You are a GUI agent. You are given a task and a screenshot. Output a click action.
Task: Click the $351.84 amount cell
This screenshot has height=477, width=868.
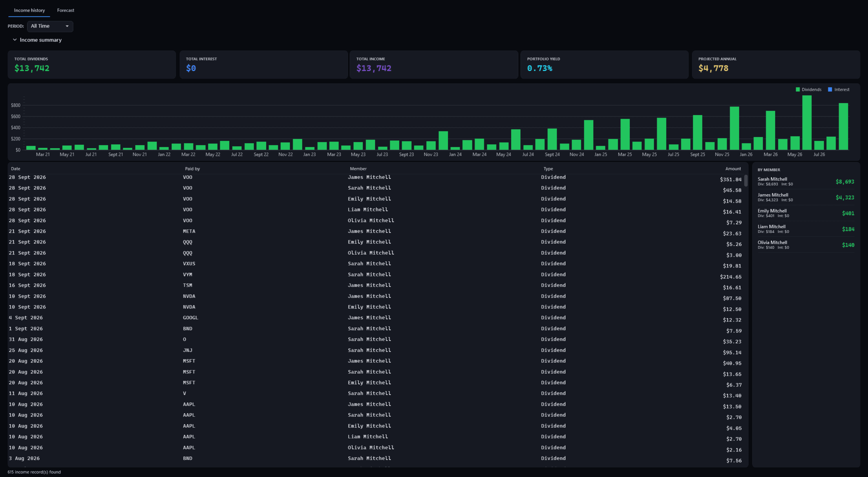[730, 179]
